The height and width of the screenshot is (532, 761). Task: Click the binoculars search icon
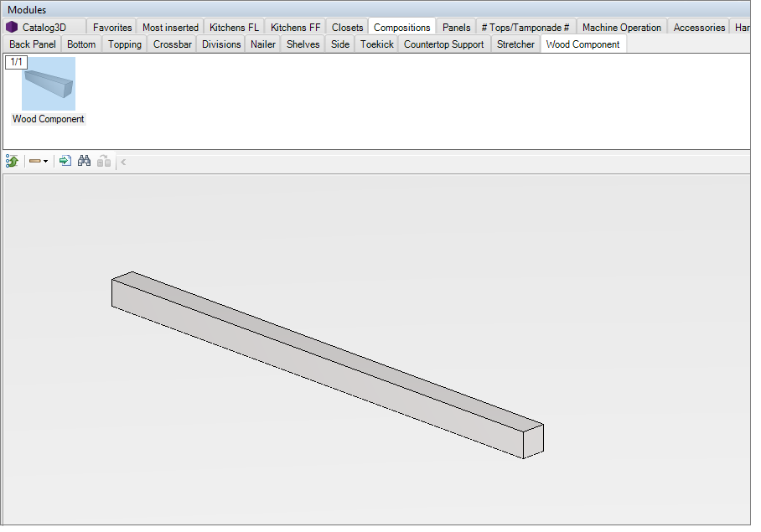point(84,161)
